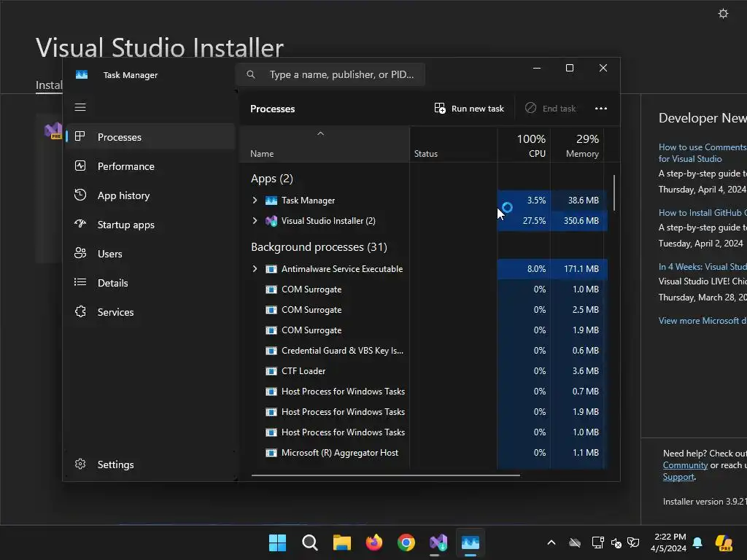Screen dimensions: 747x560
Task: Expand Antimalware Service Executable row
Action: [x=255, y=269]
